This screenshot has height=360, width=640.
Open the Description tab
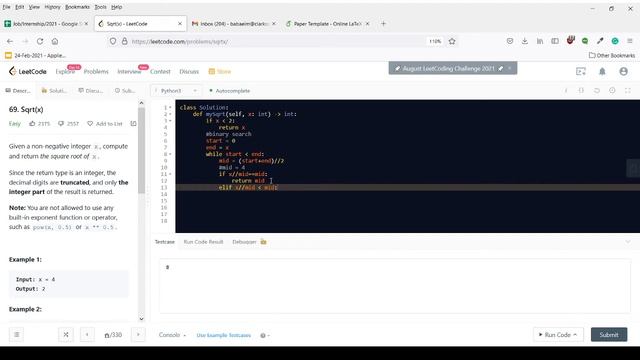[x=18, y=91]
